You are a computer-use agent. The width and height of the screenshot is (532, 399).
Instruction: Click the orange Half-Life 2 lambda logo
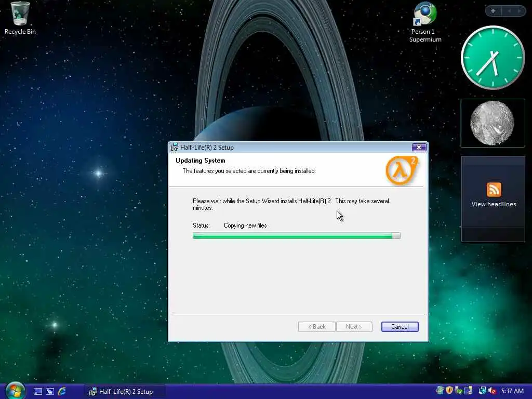(x=402, y=170)
